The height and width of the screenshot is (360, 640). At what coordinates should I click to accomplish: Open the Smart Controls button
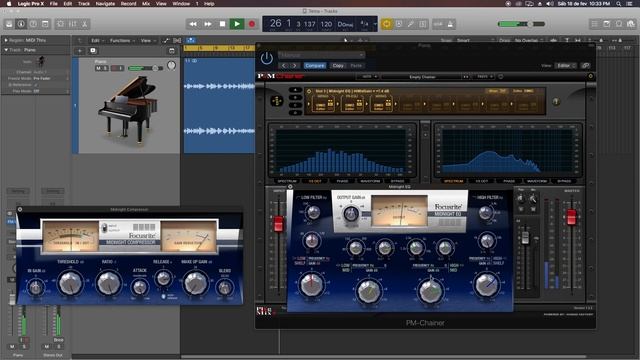(60, 24)
